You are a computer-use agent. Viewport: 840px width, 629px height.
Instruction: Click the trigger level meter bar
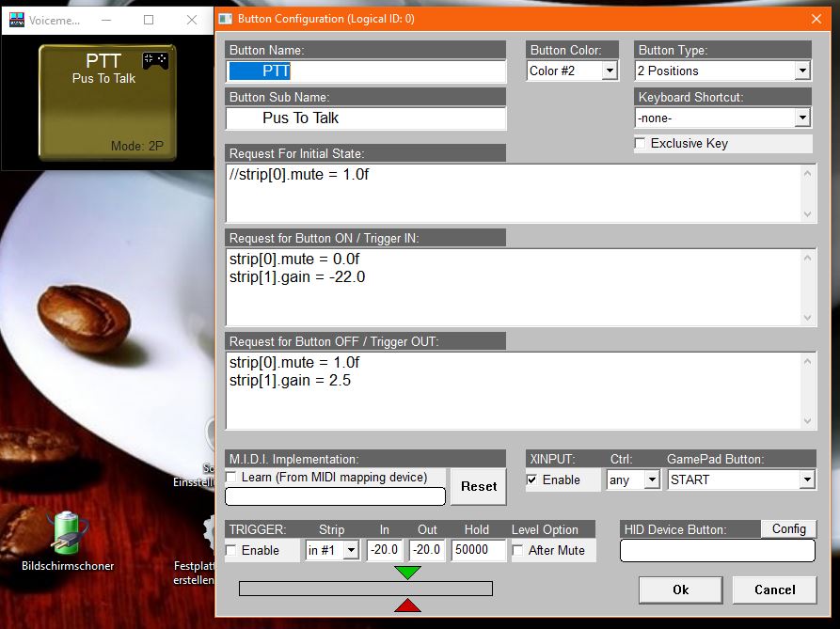click(365, 589)
